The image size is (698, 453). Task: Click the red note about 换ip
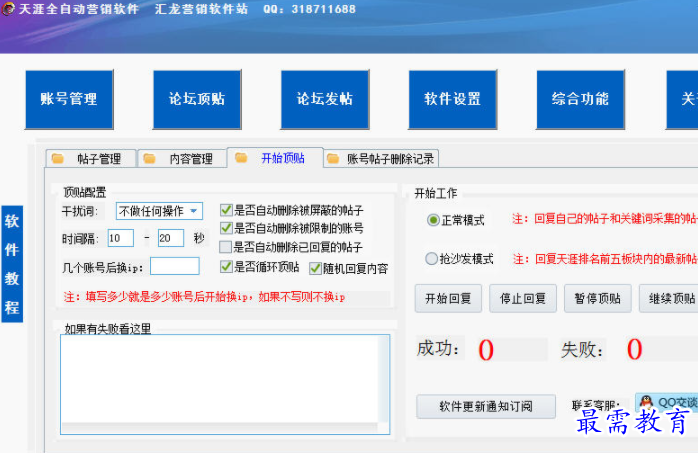(204, 297)
